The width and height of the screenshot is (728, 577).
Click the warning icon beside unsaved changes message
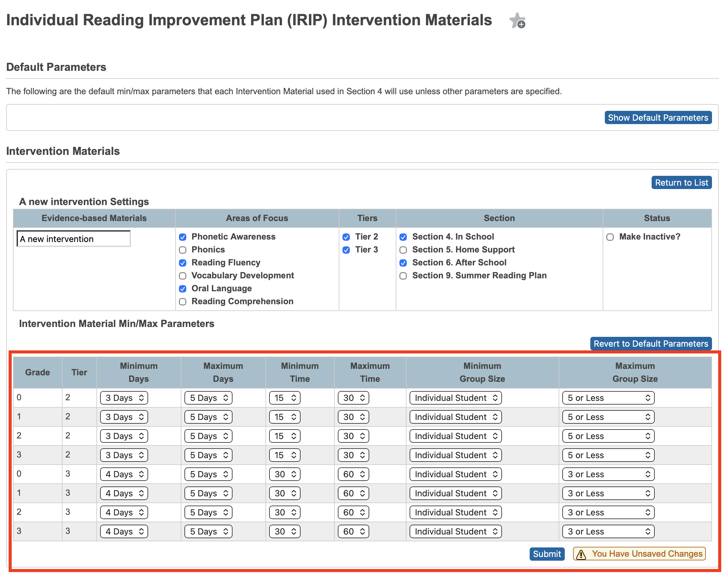coord(581,554)
